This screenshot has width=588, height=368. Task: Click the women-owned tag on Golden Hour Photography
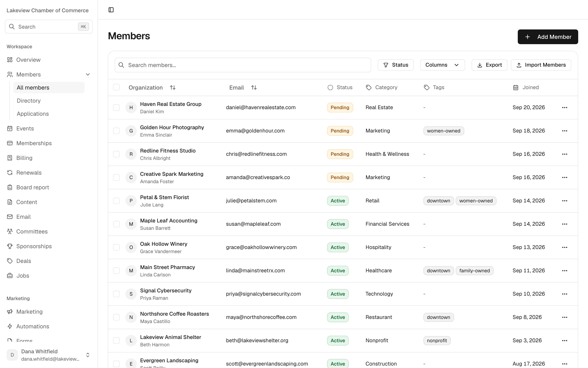[444, 131]
